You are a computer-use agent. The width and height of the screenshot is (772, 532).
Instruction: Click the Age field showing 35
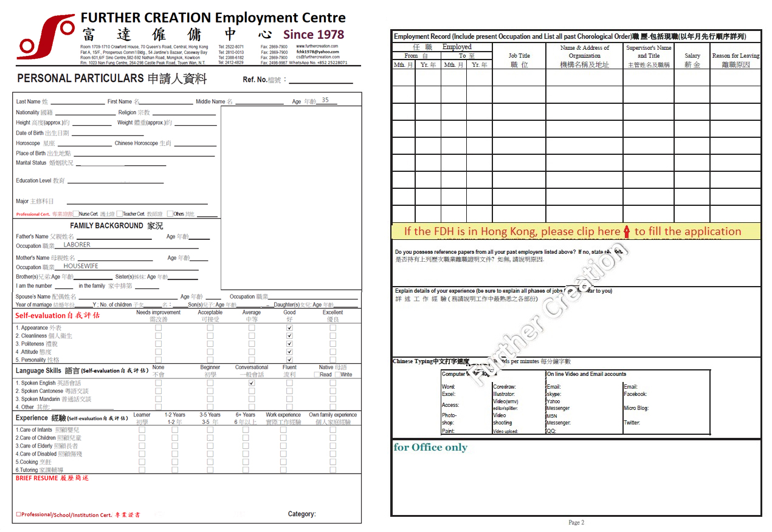tap(328, 101)
